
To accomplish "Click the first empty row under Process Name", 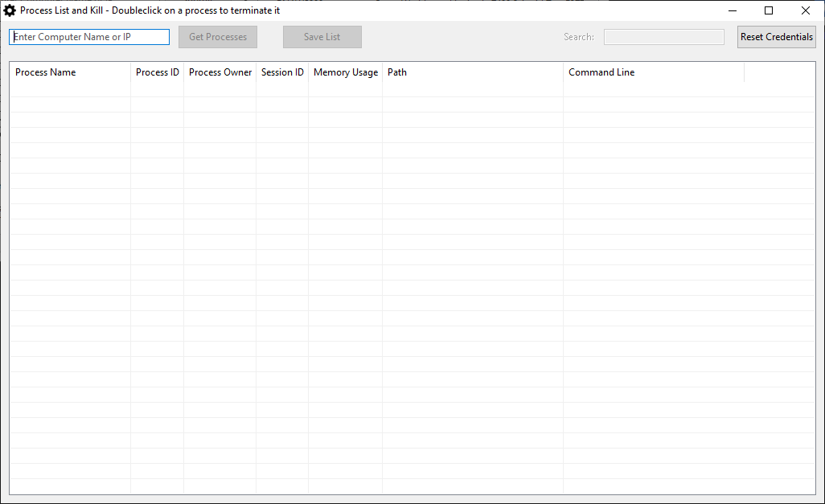I will pos(70,89).
